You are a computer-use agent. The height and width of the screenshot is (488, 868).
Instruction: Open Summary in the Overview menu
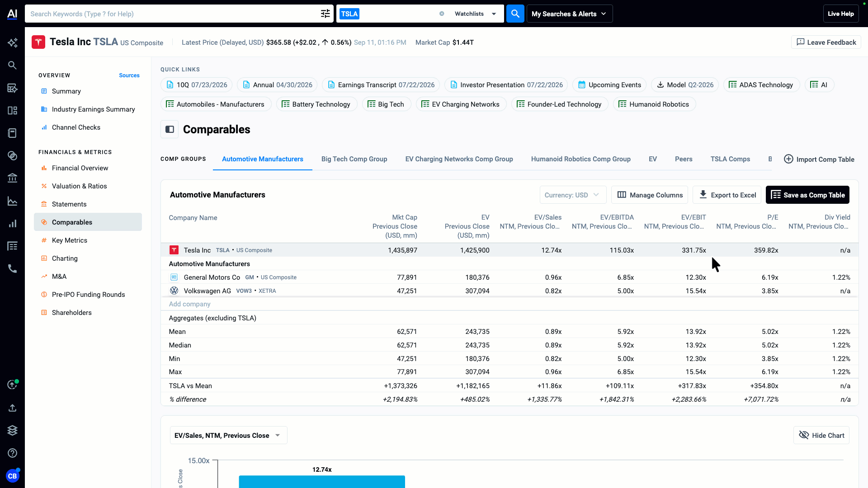66,91
